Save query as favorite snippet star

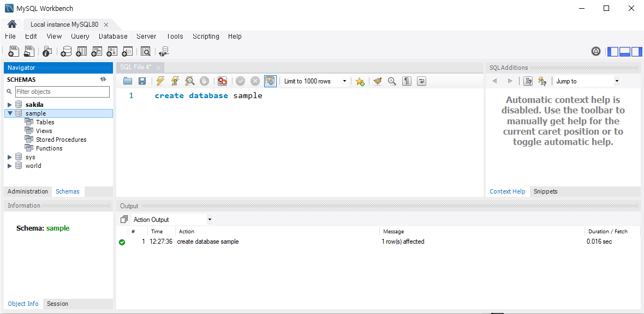coord(360,81)
